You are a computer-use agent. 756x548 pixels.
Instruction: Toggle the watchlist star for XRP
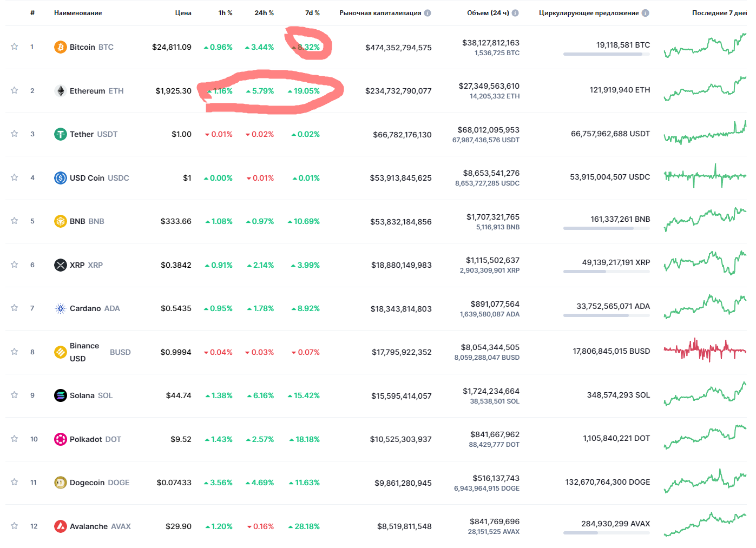[15, 265]
